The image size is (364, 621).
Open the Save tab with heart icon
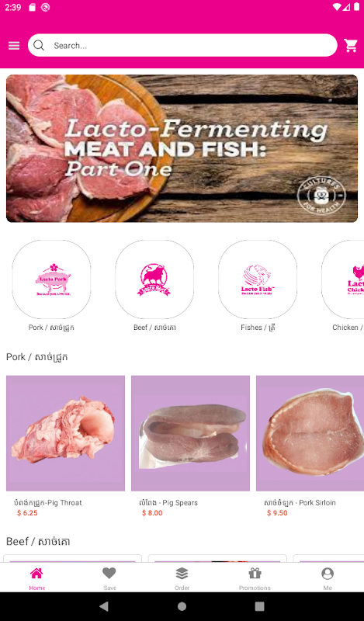tap(109, 578)
